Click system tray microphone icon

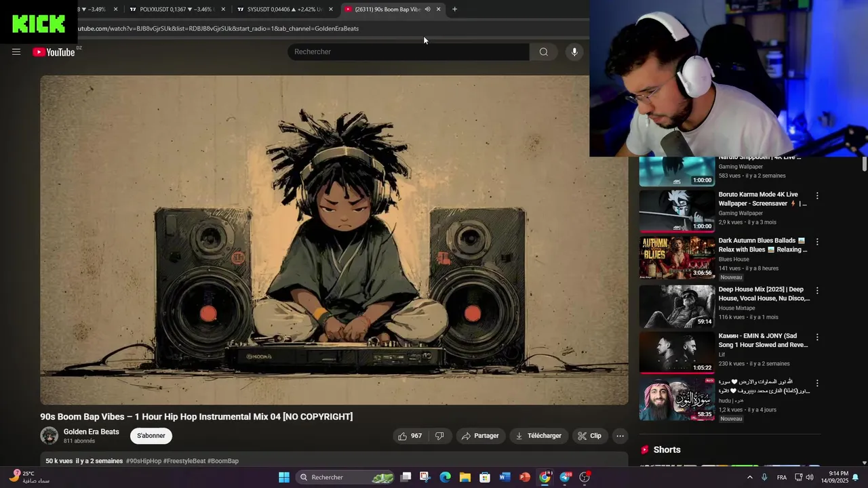pos(764,477)
